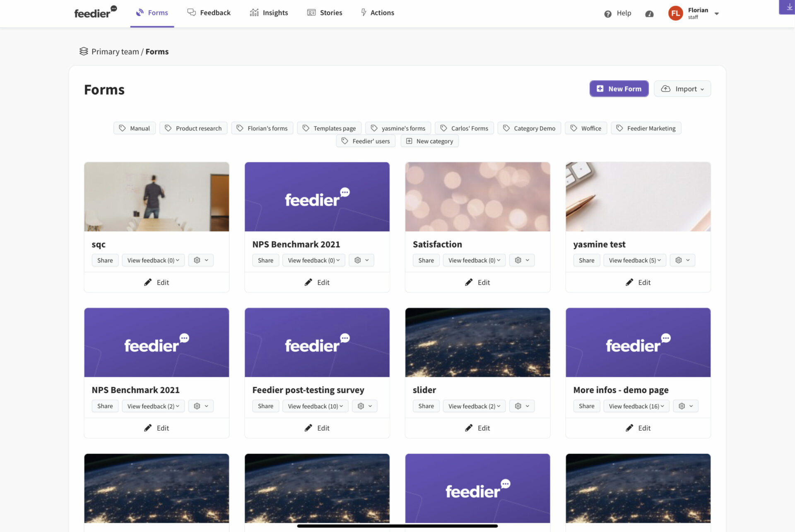Click the FL user avatar

point(675,13)
